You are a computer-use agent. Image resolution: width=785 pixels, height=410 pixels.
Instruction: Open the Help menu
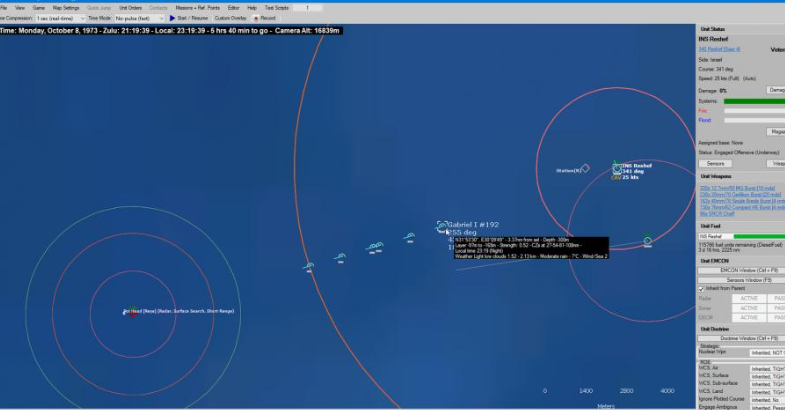[x=252, y=8]
